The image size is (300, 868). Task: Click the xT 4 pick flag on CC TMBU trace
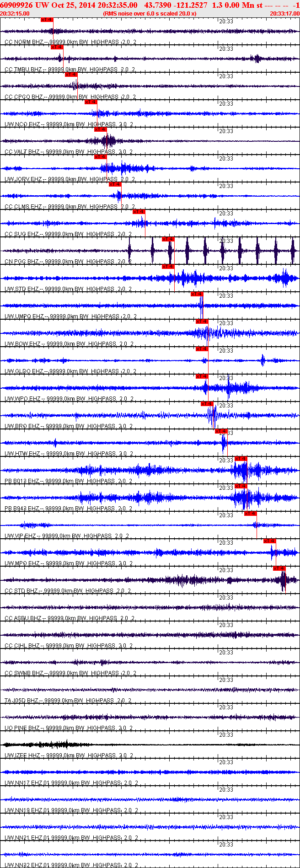coord(57,47)
